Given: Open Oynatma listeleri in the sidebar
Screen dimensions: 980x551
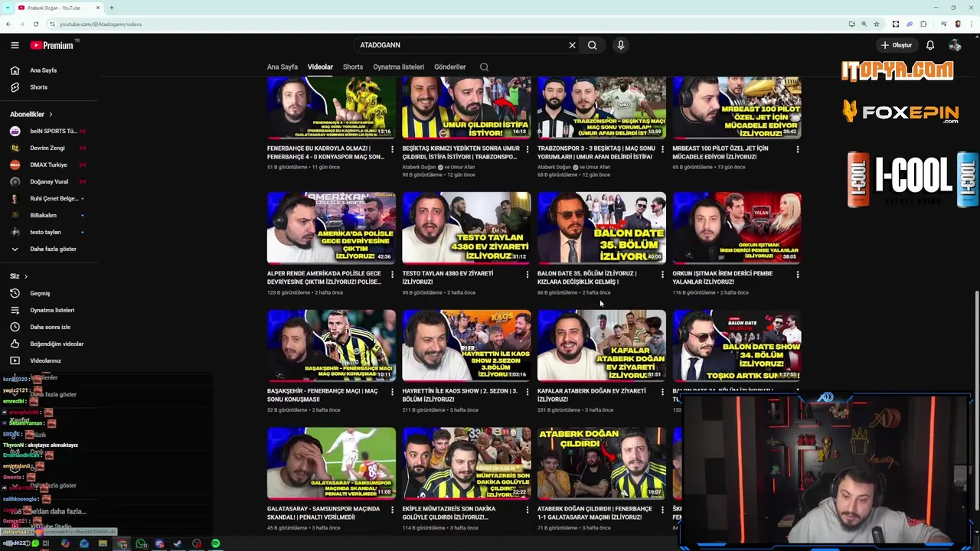Looking at the screenshot, I should 48,310.
